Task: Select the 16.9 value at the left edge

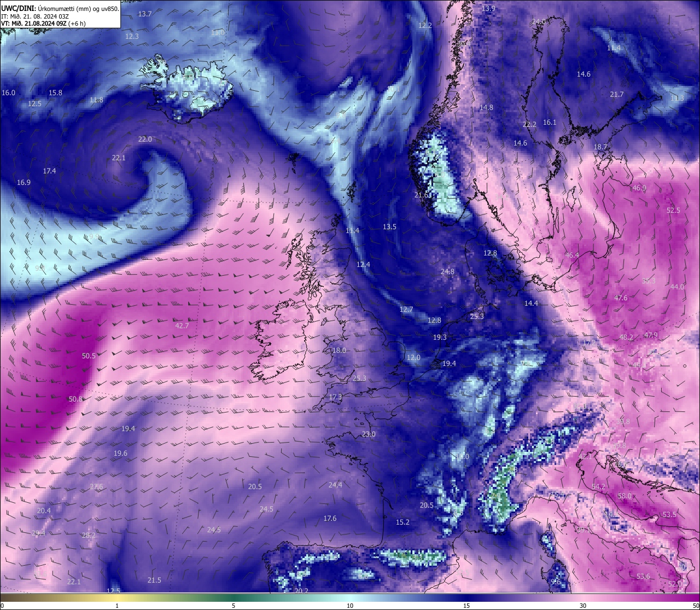Action: click(x=24, y=182)
